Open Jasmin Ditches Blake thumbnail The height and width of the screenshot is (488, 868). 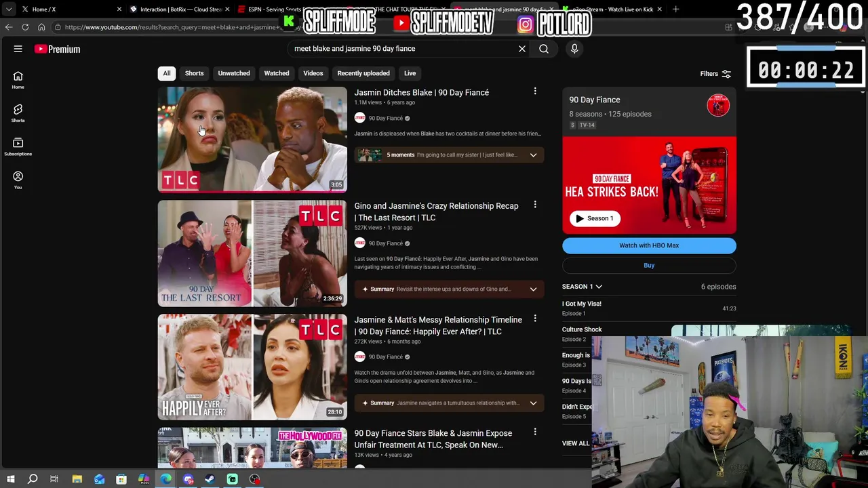[x=252, y=140]
